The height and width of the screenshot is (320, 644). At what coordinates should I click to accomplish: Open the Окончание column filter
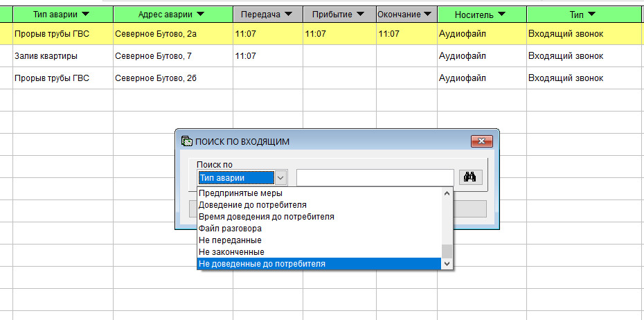click(428, 15)
